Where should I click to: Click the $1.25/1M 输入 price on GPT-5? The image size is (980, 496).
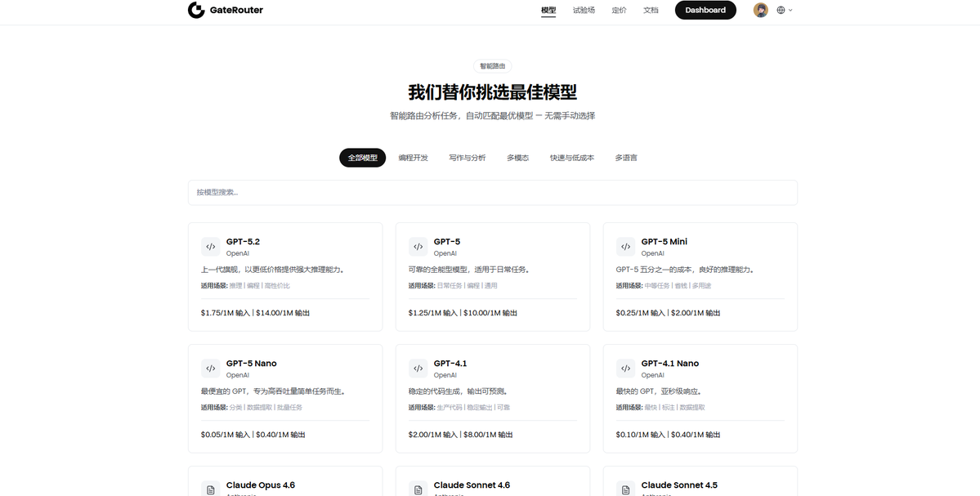[432, 313]
